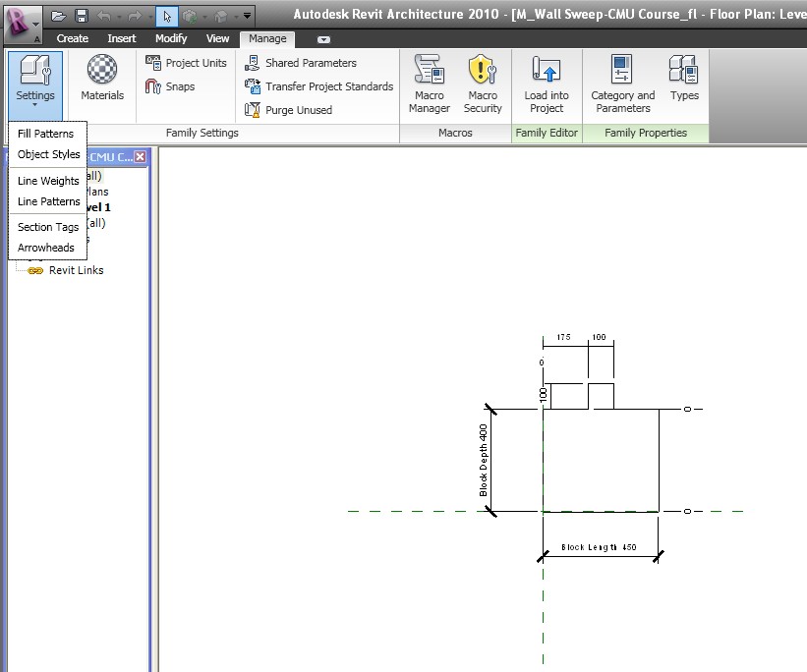Select Revit Links in project browser

76,270
